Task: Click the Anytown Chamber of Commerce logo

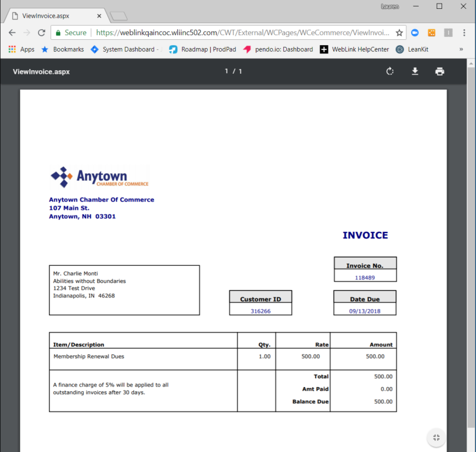Action: (99, 177)
